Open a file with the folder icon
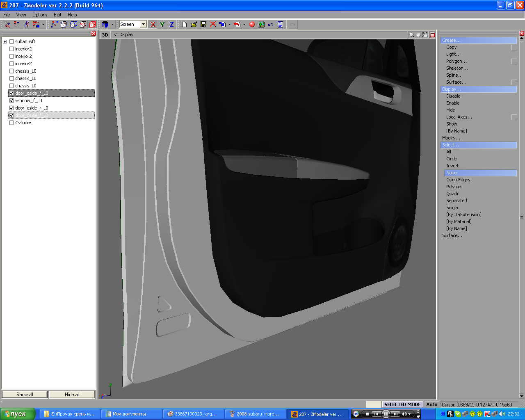Image resolution: width=525 pixels, height=420 pixels. (x=194, y=25)
